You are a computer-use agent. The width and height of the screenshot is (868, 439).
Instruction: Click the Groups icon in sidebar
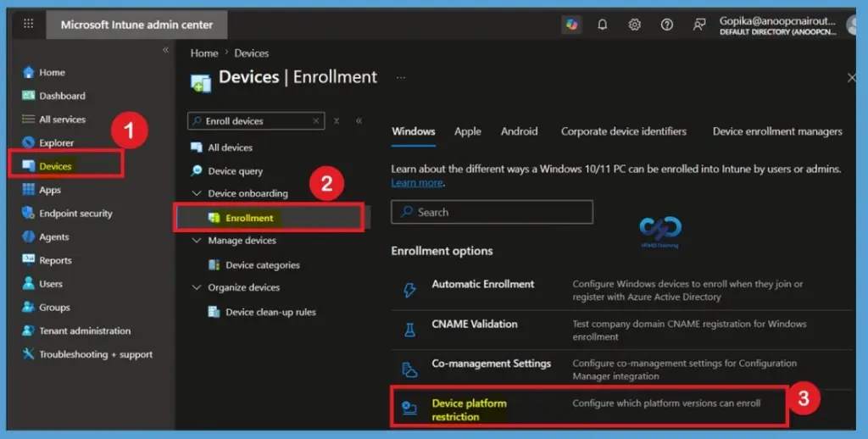(28, 308)
